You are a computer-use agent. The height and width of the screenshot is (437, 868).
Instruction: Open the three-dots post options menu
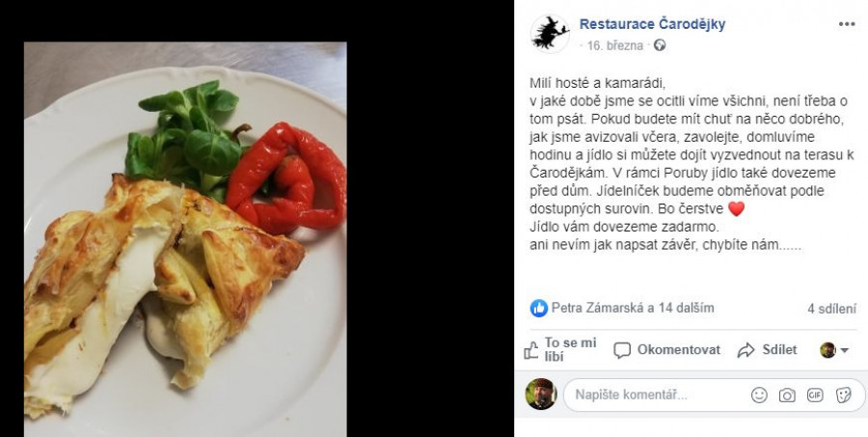tap(847, 24)
